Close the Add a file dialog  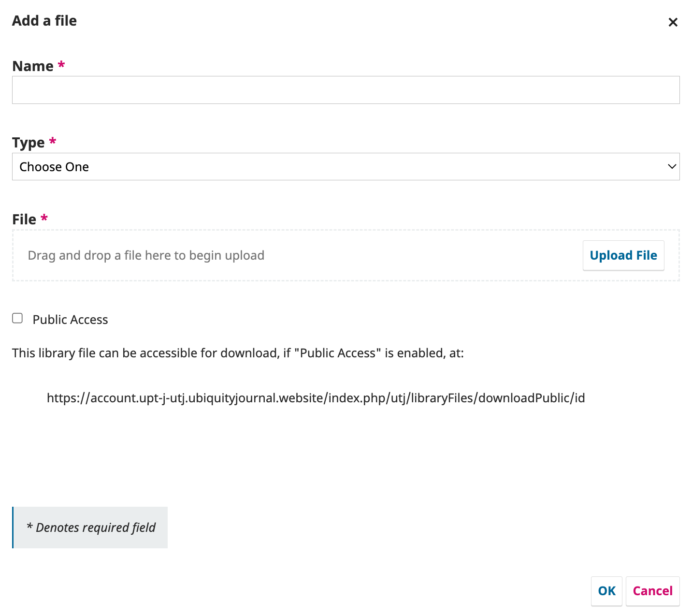click(673, 22)
